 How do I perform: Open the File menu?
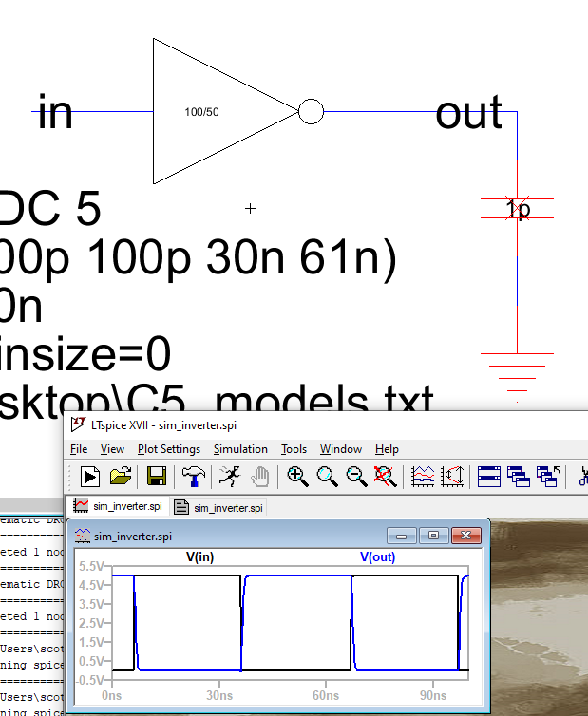(x=79, y=449)
